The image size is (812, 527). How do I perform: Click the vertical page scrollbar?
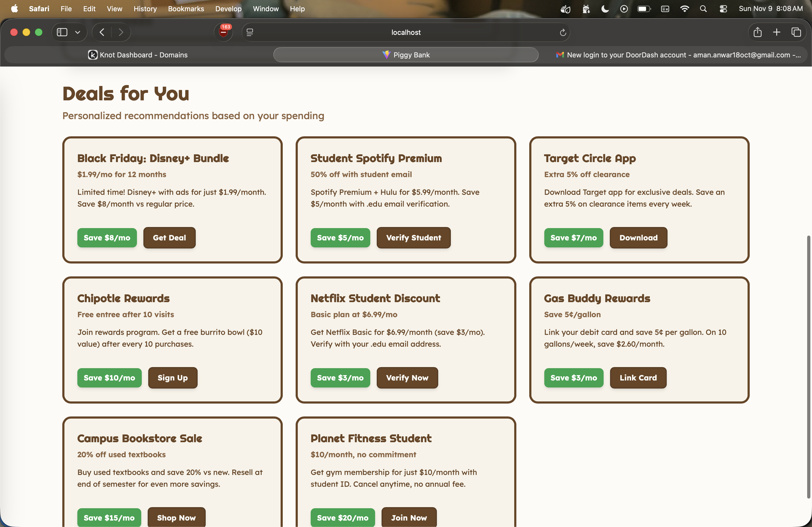click(808, 367)
